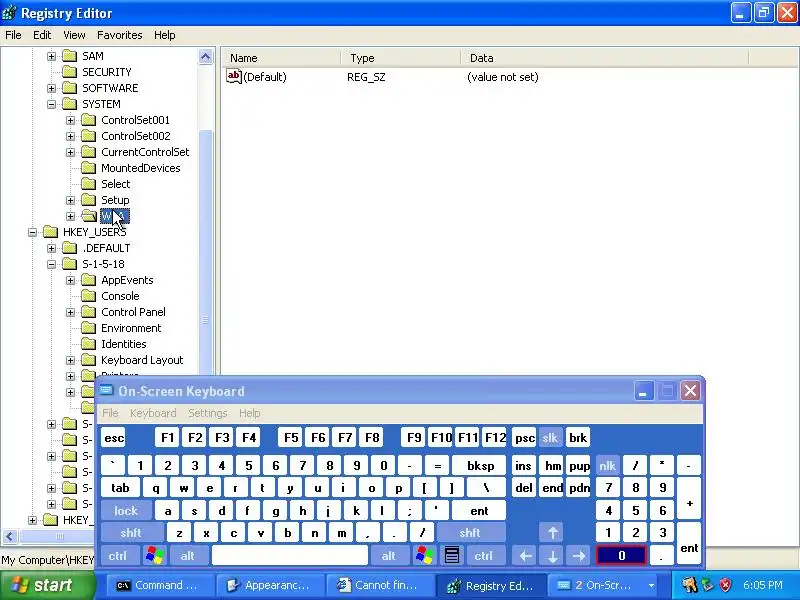
Task: Click the tab key on keyboard
Action: tap(120, 488)
